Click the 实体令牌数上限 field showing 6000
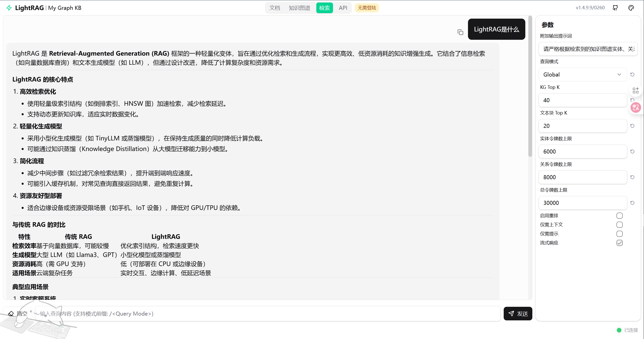The image size is (644, 339). [x=583, y=152]
